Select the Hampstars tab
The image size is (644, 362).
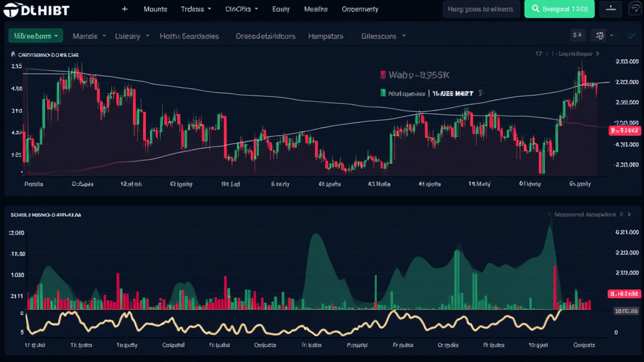pos(326,36)
